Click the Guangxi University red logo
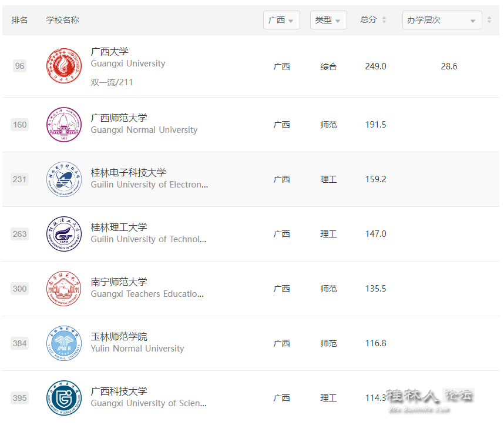 [64, 66]
